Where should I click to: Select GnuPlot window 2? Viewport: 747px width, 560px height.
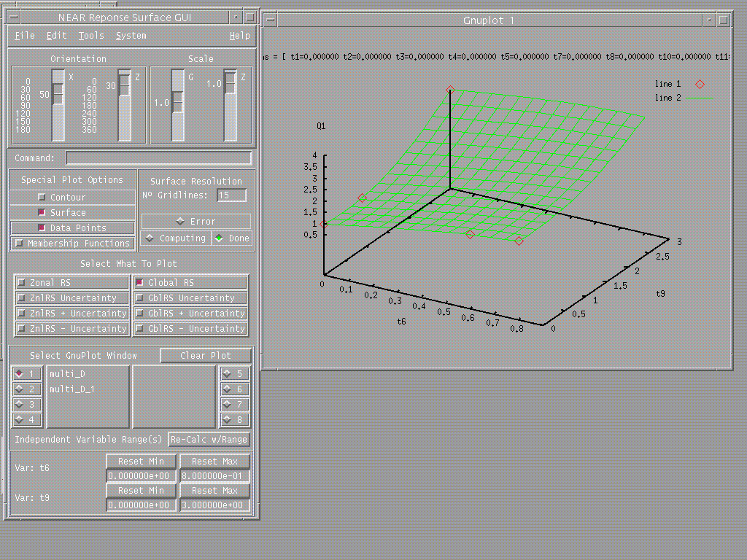pos(28,389)
